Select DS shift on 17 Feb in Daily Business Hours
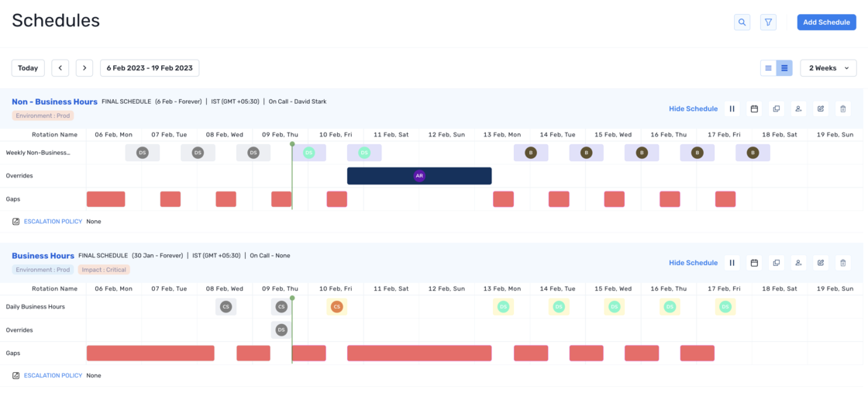 tap(725, 307)
